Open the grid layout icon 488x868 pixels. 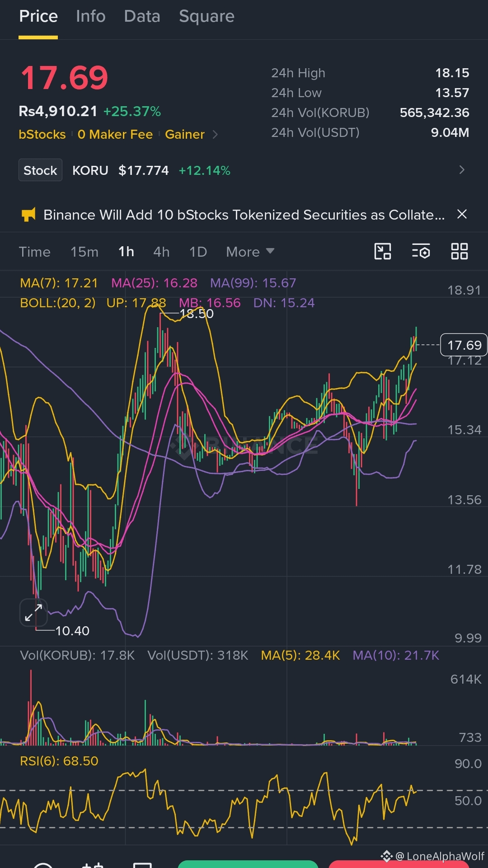(460, 251)
